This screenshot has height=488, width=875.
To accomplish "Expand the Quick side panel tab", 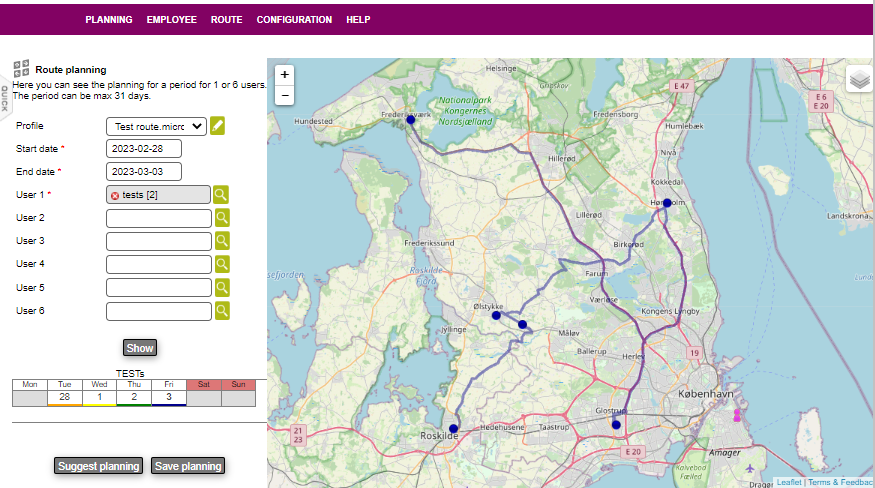I will pos(5,98).
